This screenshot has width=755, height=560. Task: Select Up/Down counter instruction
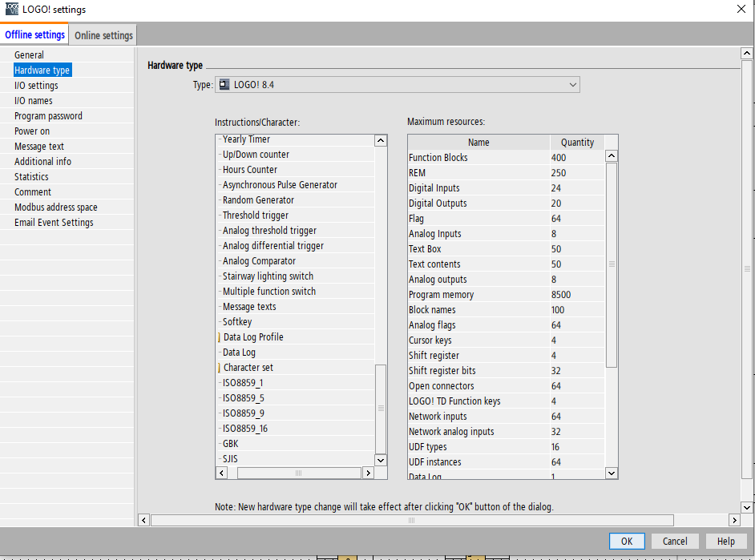click(x=256, y=155)
